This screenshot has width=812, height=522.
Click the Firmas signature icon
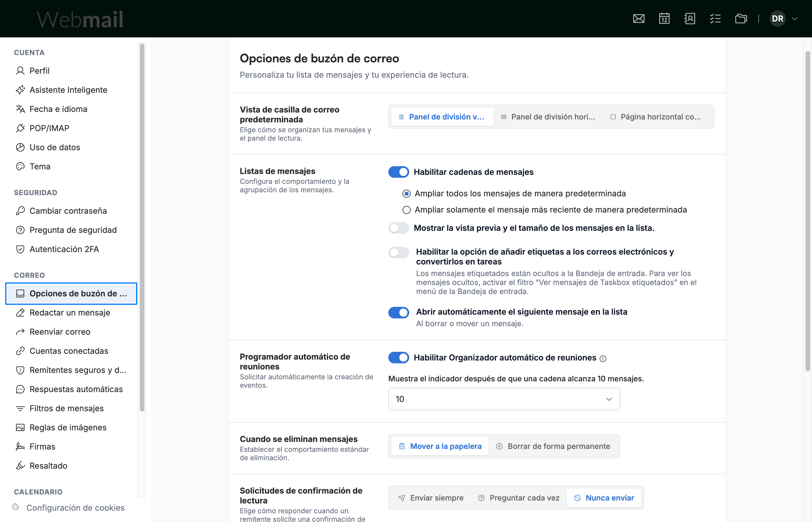point(20,446)
